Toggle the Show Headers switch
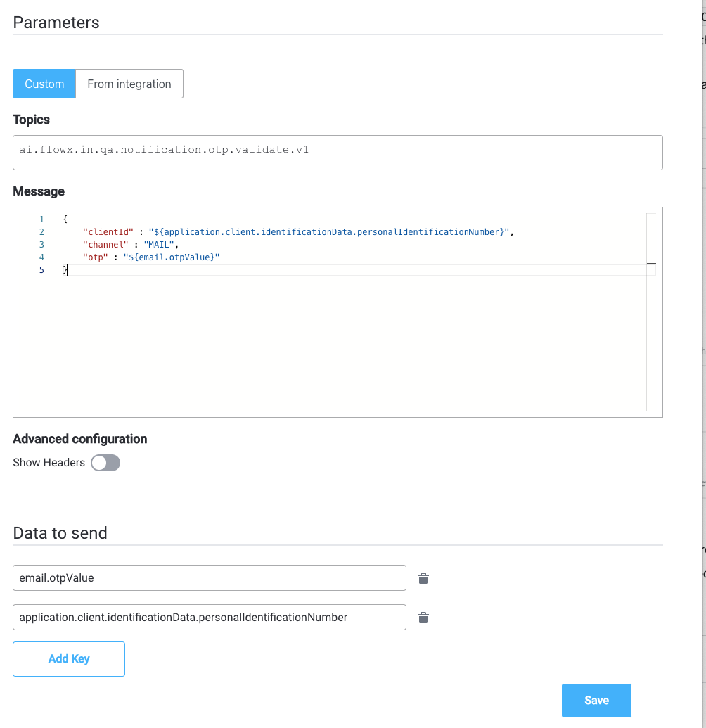Screen dimensions: 706x728 coord(105,463)
